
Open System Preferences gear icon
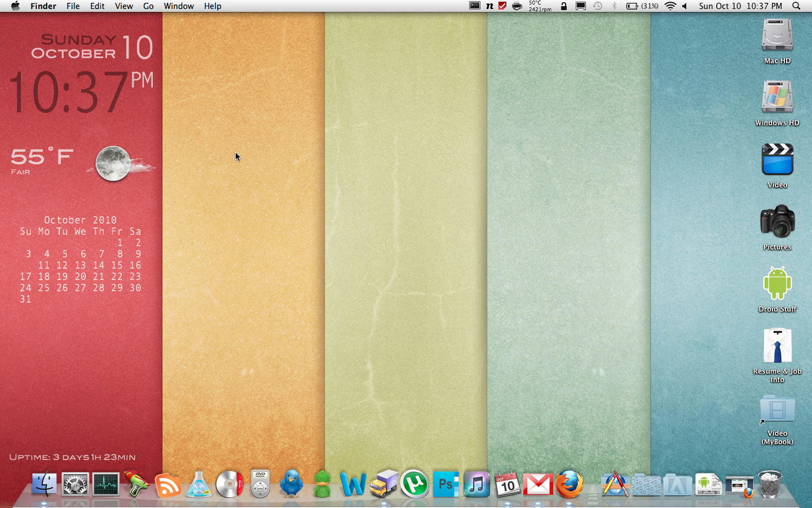point(75,484)
